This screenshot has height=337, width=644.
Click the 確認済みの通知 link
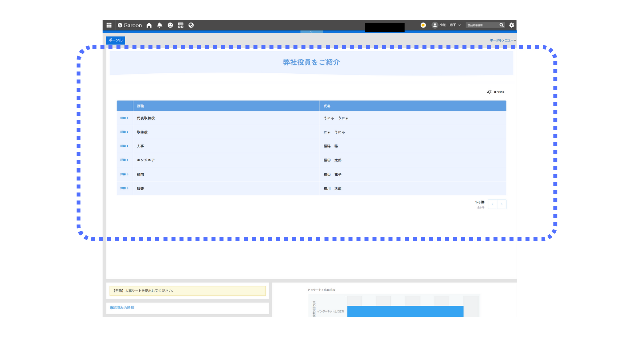point(122,308)
